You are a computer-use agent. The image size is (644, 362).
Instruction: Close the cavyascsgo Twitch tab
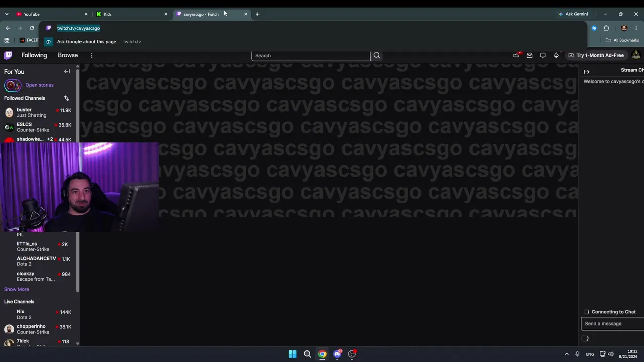pos(246,14)
